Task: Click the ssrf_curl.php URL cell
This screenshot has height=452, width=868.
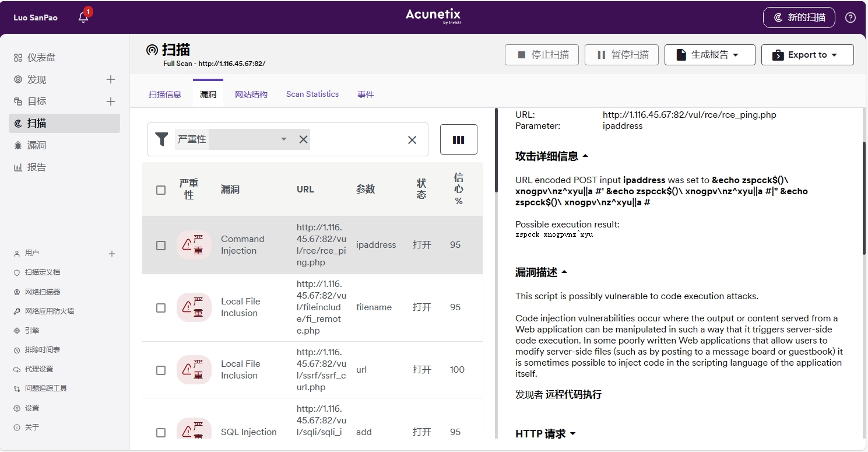Action: pos(321,370)
